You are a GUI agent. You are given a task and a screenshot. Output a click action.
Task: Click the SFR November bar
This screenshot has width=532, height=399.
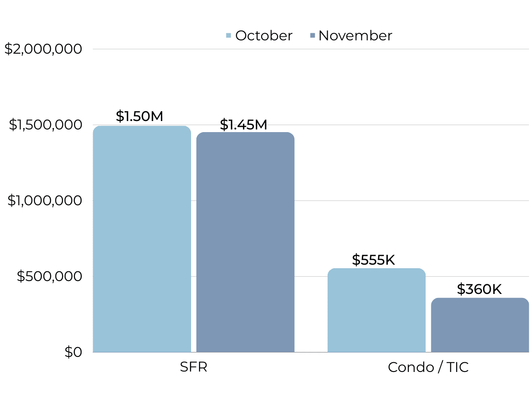click(x=245, y=243)
